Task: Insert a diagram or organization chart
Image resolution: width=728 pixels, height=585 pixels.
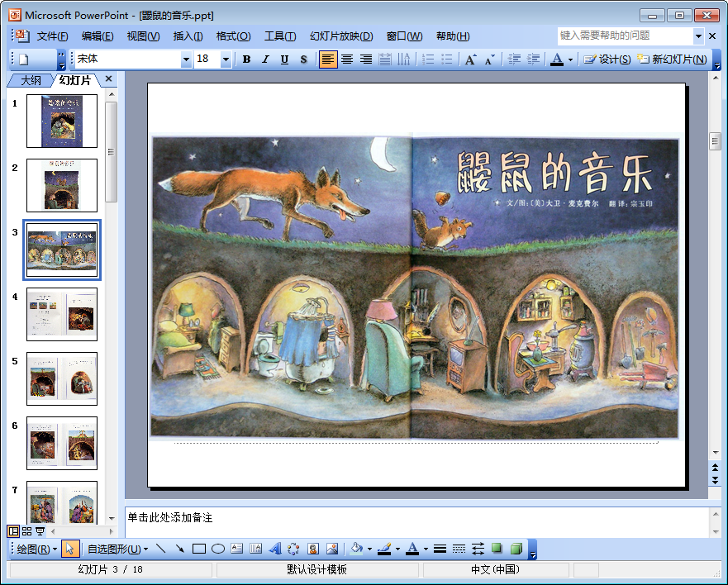Action: pyautogui.click(x=294, y=549)
